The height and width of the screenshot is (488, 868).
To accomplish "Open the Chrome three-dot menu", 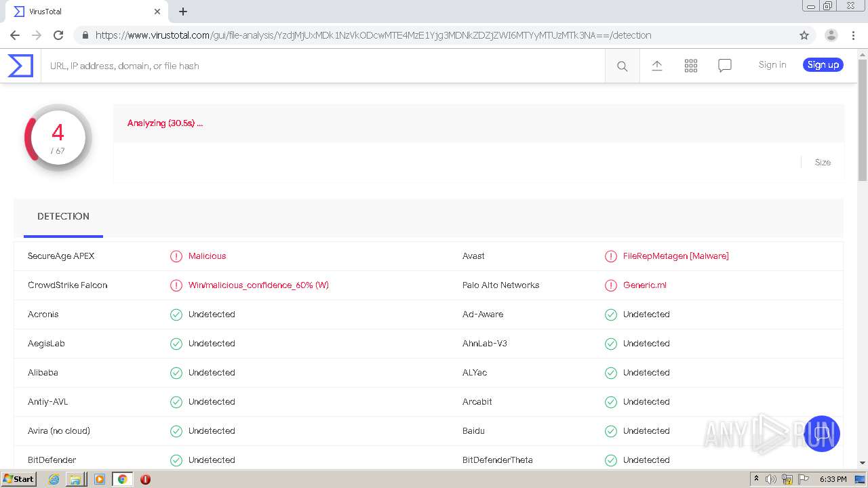I will pos(853,35).
